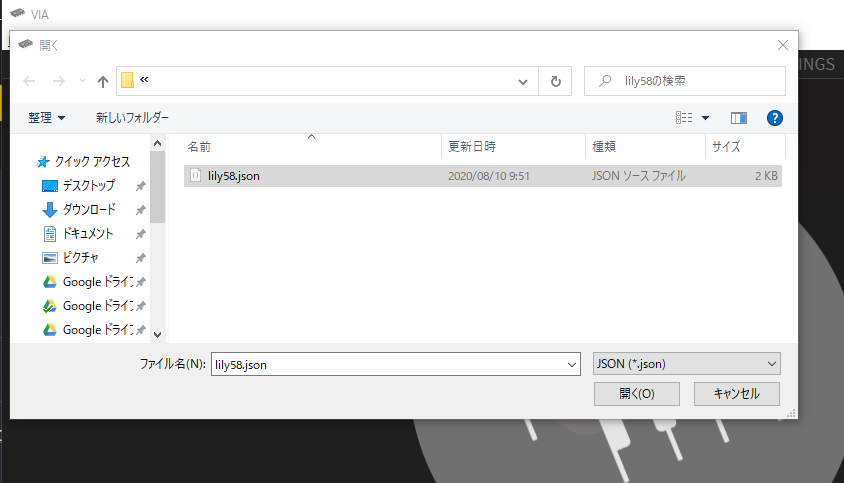Click the lily58.json file icon
844x483 pixels.
point(196,176)
